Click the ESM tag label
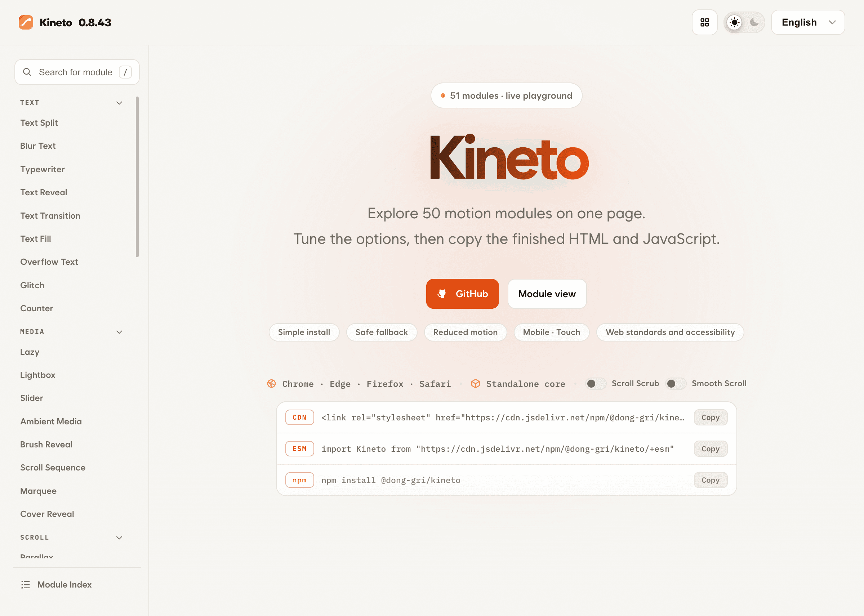 (300, 449)
